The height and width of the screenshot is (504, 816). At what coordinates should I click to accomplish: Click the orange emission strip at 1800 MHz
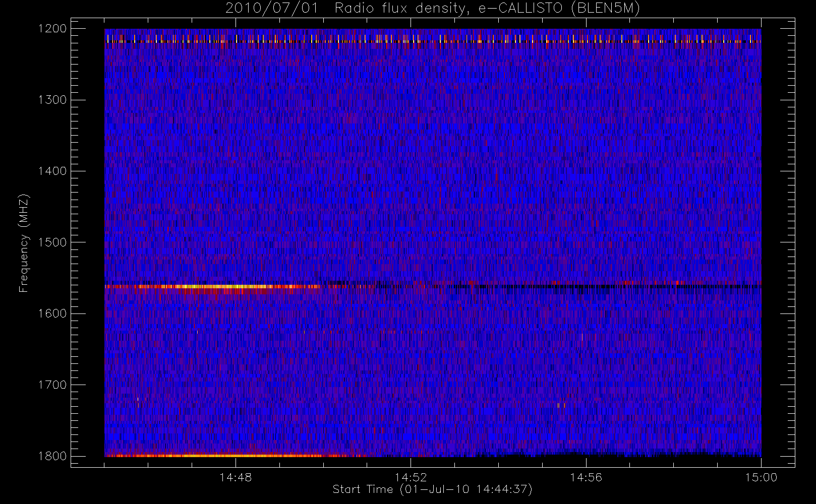click(x=235, y=456)
